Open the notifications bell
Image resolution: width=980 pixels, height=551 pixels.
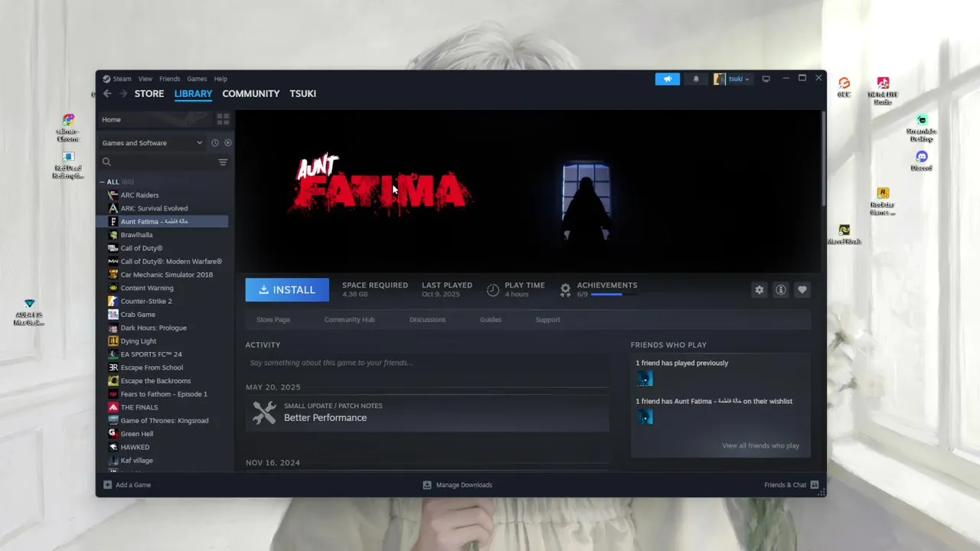pyautogui.click(x=696, y=79)
